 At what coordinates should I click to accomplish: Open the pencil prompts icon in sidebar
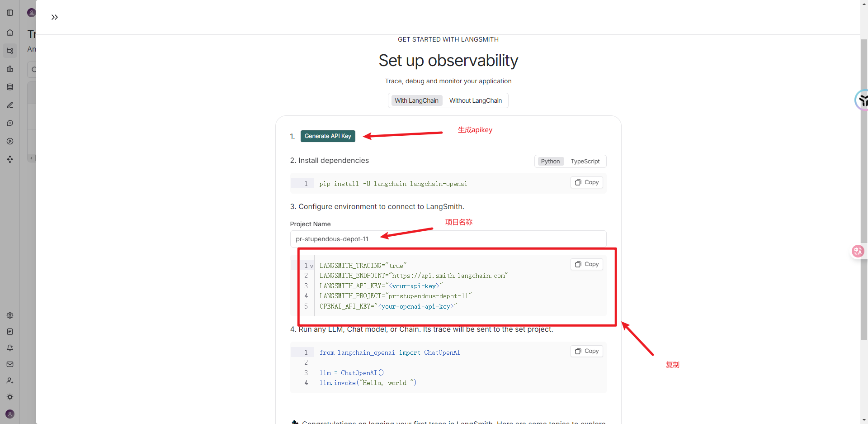10,105
